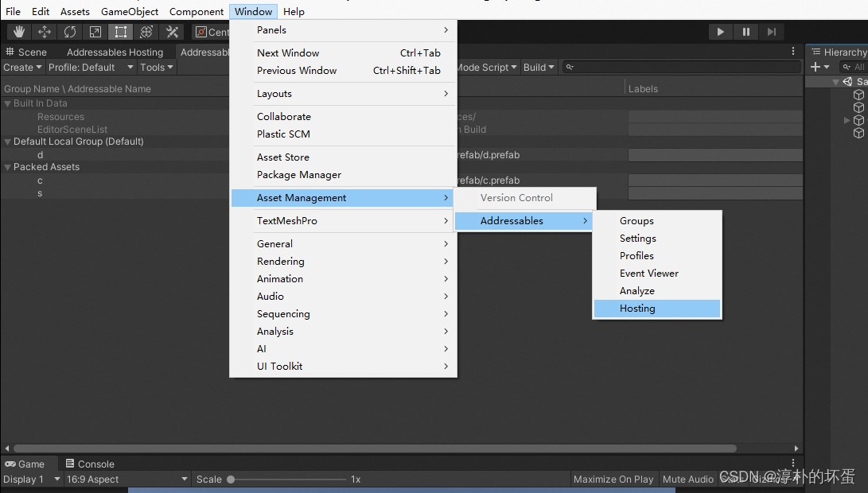Open Addressables Analyze window
This screenshot has height=493, width=868.
657,291
